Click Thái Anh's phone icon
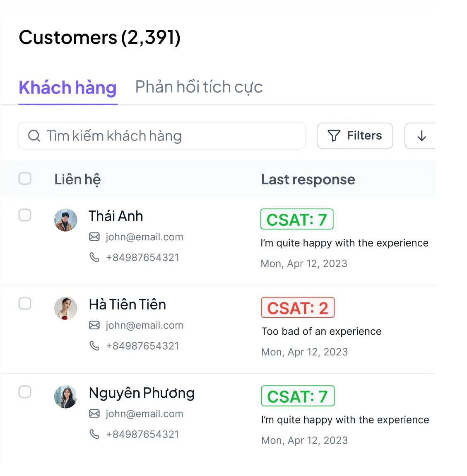Image resolution: width=467 pixels, height=476 pixels. pyautogui.click(x=94, y=257)
